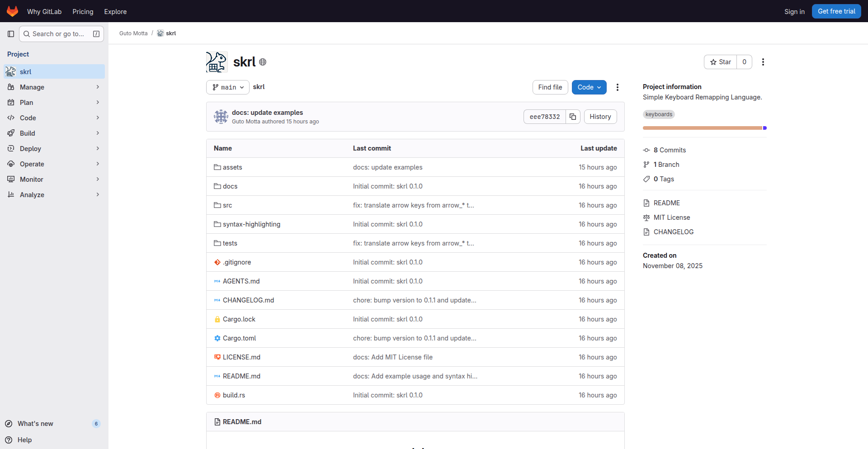The width and height of the screenshot is (868, 449).
Task: Click Guto Motta breadcrumb link
Action: (133, 33)
